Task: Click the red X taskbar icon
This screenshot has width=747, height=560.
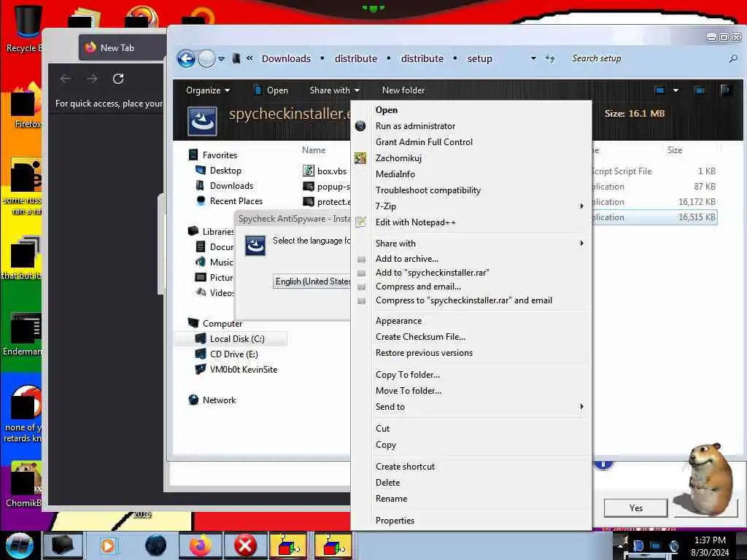Action: coord(245,545)
